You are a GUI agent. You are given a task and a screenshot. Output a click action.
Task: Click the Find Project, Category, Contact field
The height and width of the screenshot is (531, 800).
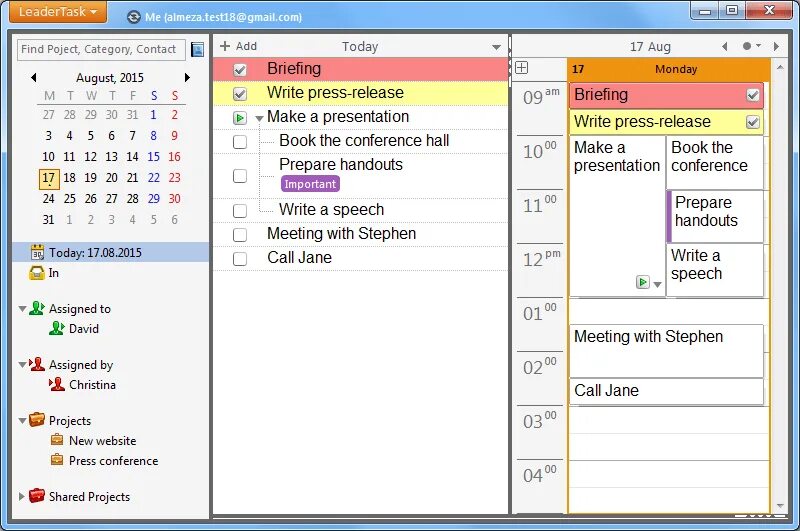point(101,49)
